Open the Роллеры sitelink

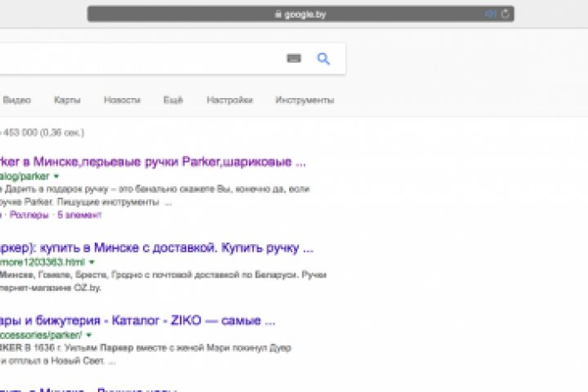point(29,215)
